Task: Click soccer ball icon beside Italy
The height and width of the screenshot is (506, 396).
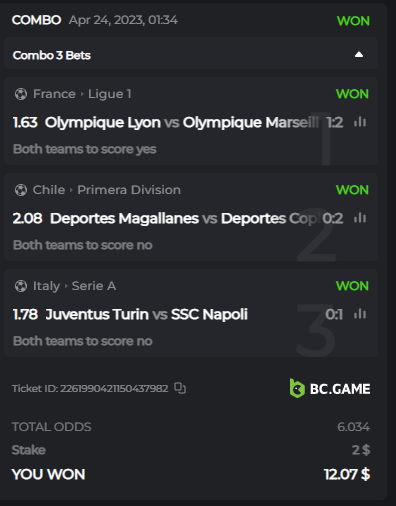Action: point(21,286)
